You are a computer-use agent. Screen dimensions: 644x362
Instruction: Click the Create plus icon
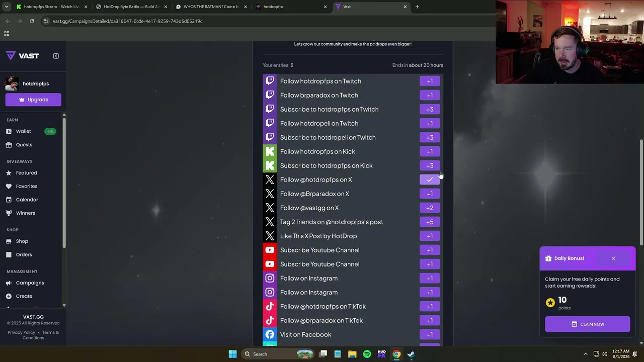9,296
